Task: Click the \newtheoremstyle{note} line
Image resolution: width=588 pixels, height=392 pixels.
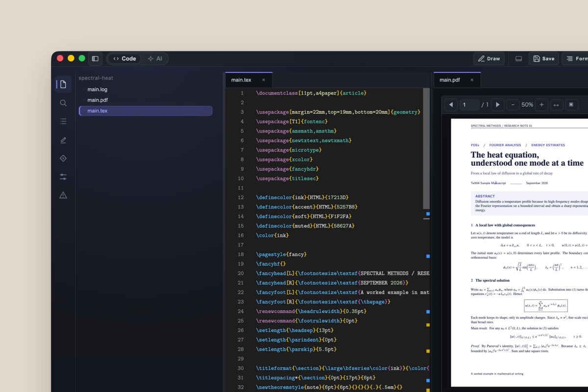Action: (x=329, y=387)
